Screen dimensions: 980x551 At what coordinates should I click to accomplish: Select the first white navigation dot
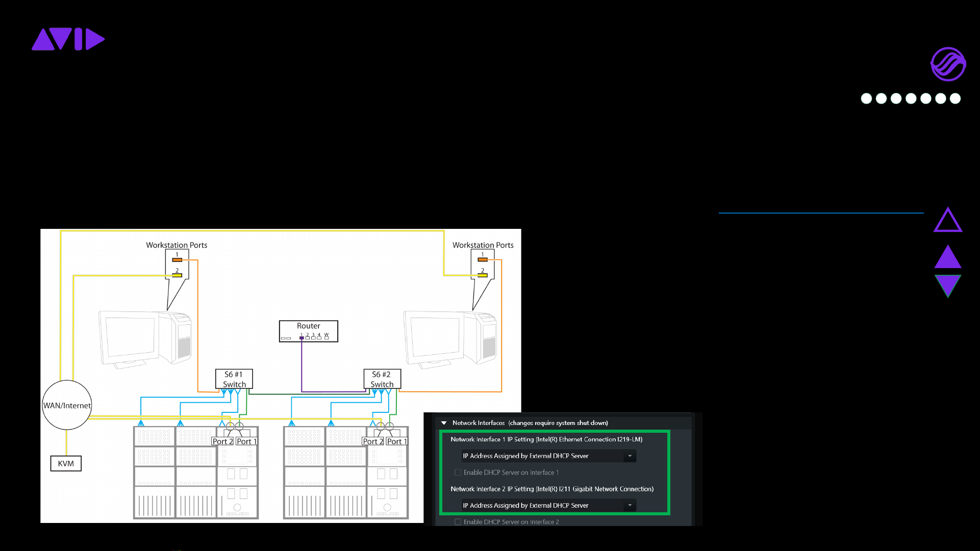tap(866, 98)
